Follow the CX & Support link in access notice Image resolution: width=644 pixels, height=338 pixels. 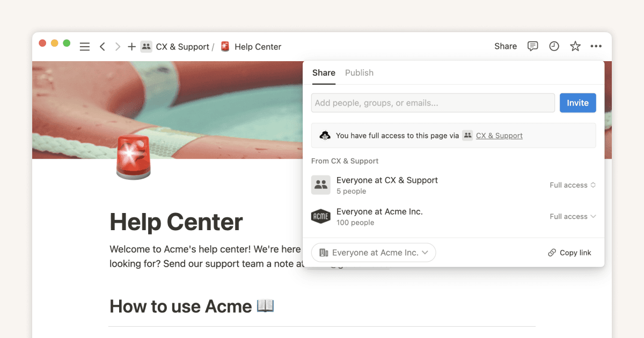[499, 135]
